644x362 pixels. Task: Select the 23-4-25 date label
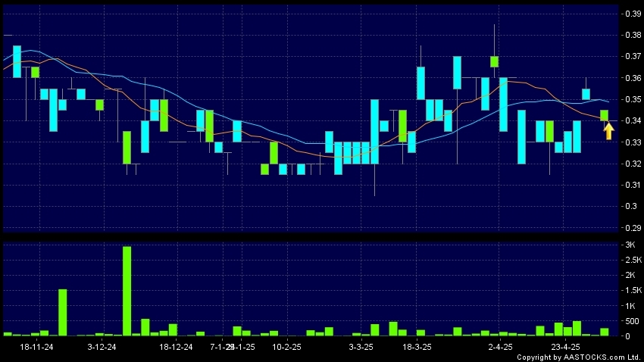coord(565,347)
